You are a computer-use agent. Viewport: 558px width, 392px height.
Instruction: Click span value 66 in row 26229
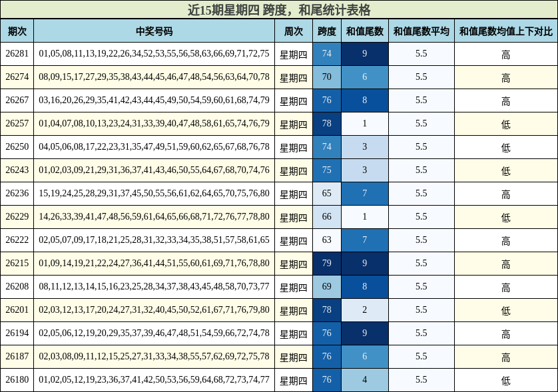tap(327, 217)
